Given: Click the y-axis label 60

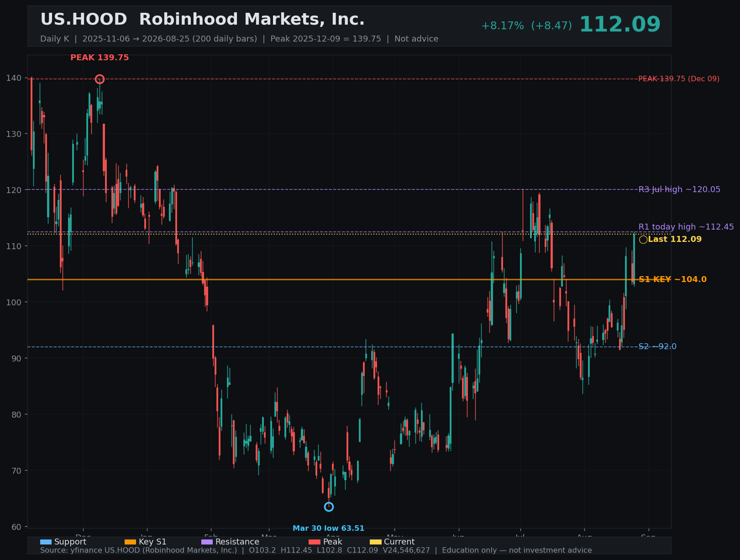Looking at the screenshot, I should click(x=16, y=527).
